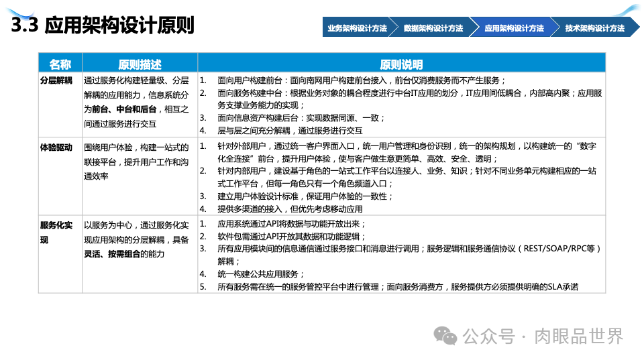The width and height of the screenshot is (644, 362).
Task: Click the line 面向用户构建前台
Action: coord(362,80)
